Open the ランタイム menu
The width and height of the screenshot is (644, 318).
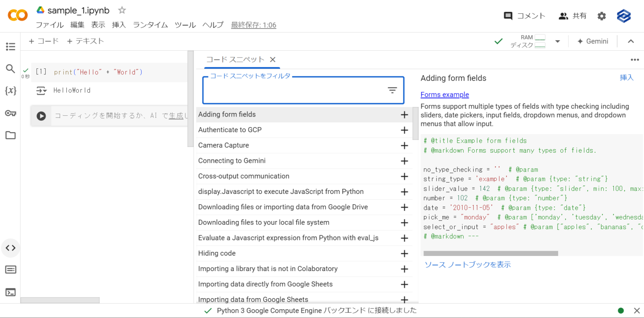click(x=150, y=25)
